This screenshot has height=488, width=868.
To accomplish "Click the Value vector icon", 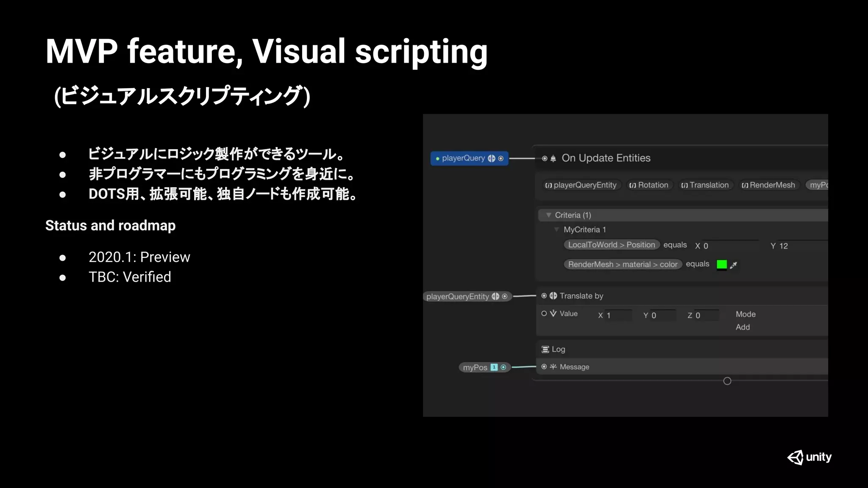I will (x=554, y=313).
